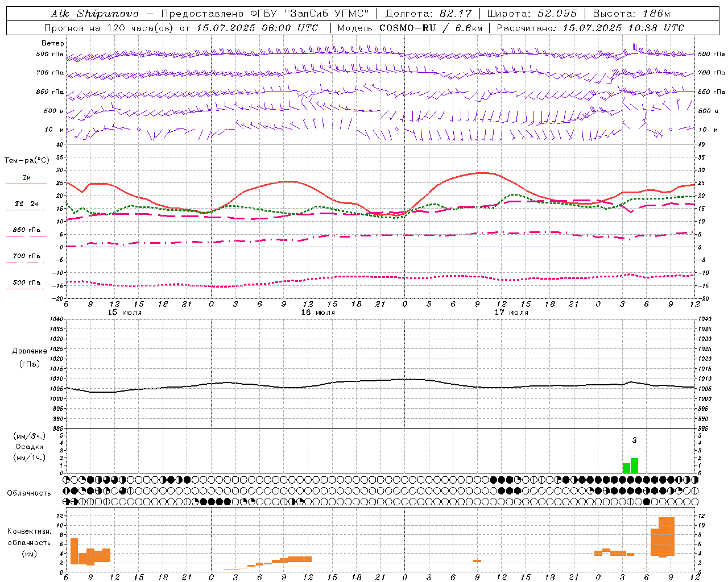Click the small orange convective bar at 17 июля 9h

[477, 561]
